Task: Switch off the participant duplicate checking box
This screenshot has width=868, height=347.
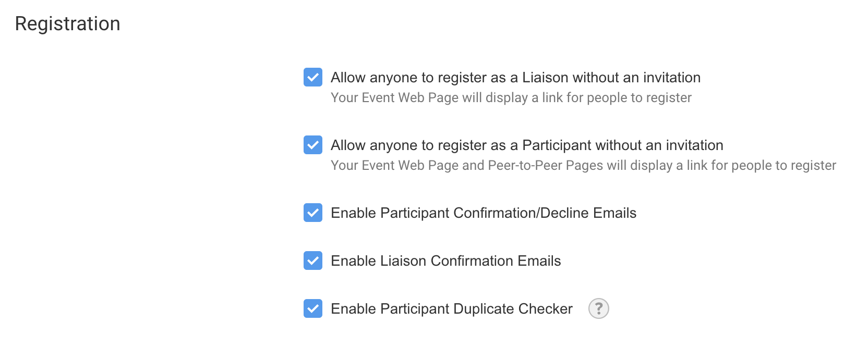Action: (x=313, y=309)
